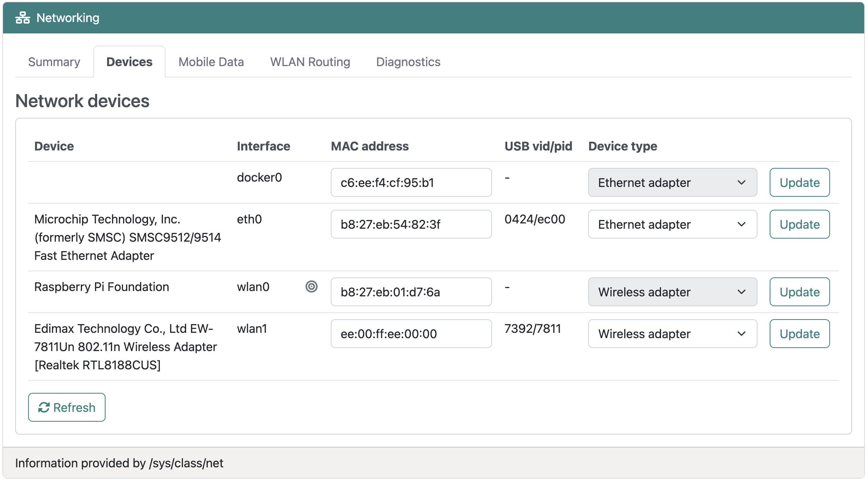The width and height of the screenshot is (868, 481).
Task: Switch to the Mobile Data tab
Action: click(x=211, y=62)
